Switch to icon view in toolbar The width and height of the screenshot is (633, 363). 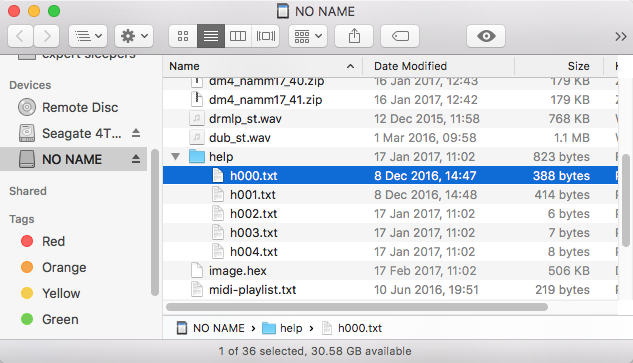[x=183, y=36]
